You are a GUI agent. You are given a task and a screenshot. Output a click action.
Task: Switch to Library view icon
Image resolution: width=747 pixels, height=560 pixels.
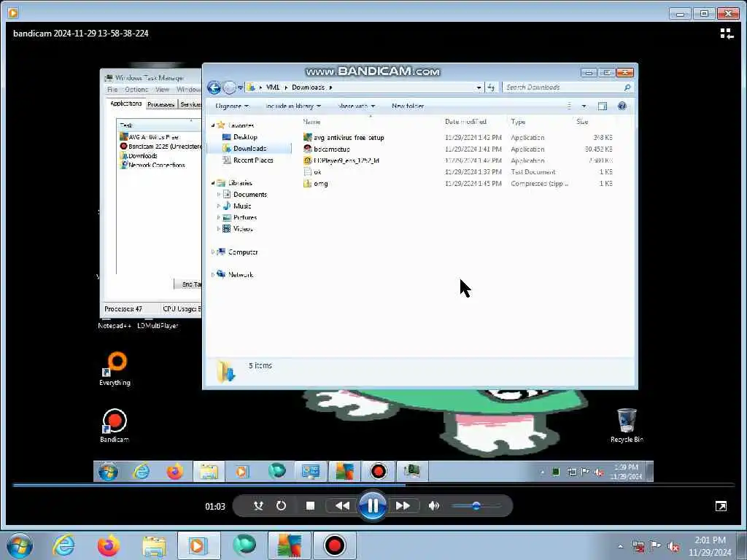pyautogui.click(x=726, y=34)
